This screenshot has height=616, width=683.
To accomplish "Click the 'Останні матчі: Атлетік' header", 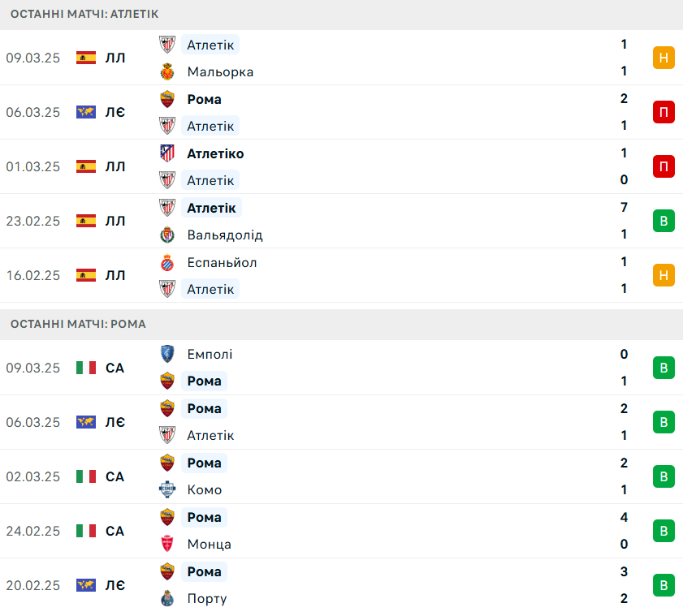I will 84,14.
